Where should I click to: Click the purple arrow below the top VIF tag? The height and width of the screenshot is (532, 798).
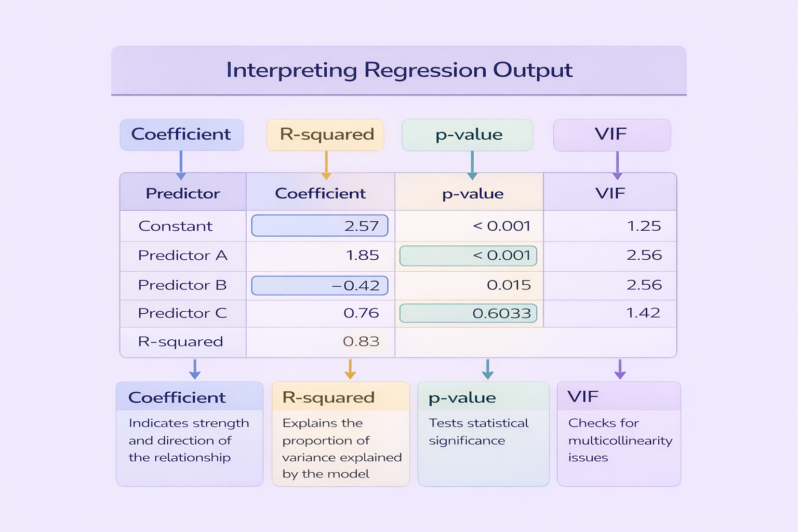pyautogui.click(x=617, y=165)
